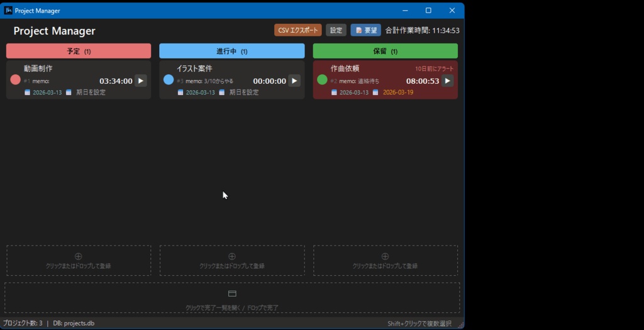The height and width of the screenshot is (330, 644).
Task: Click due date 2026-03-19 on 作曲依頼
Action: tap(398, 93)
